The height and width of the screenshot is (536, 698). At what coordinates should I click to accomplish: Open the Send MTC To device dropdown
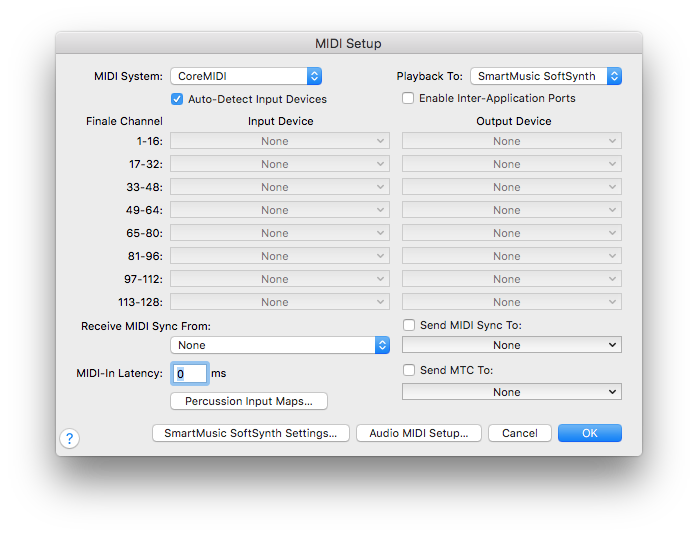pos(511,392)
